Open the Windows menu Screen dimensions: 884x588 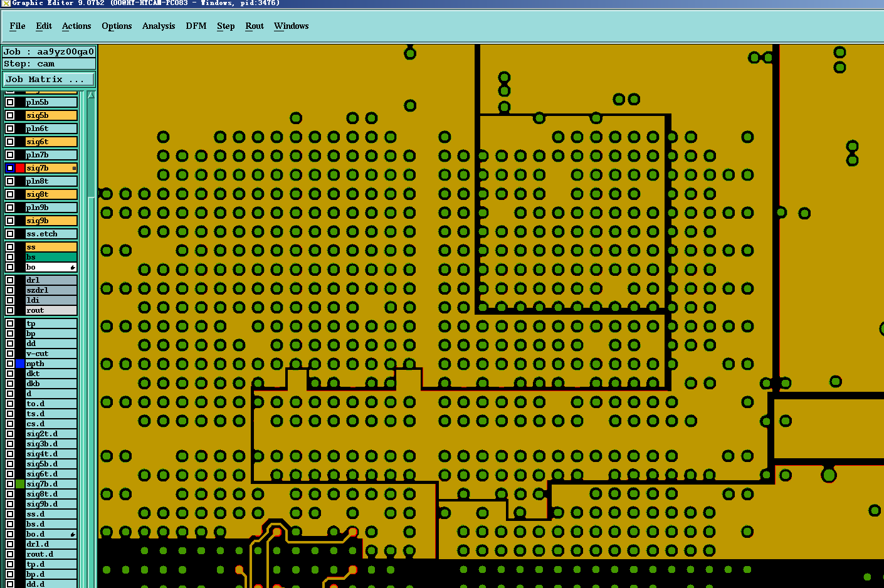(292, 26)
